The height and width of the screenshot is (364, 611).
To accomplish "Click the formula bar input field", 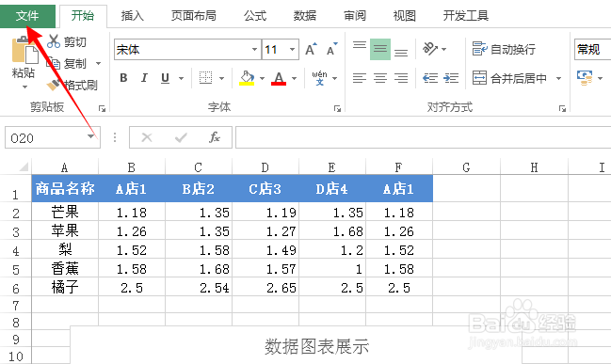I will pos(423,137).
